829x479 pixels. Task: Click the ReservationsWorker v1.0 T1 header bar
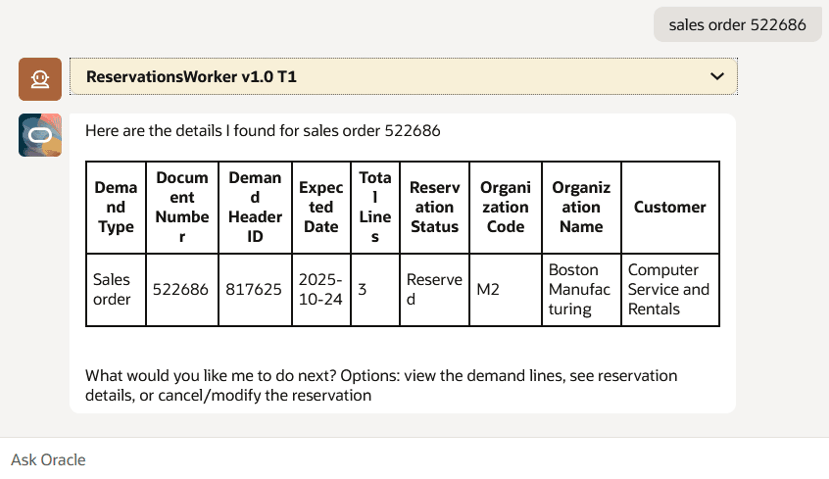[x=403, y=77]
